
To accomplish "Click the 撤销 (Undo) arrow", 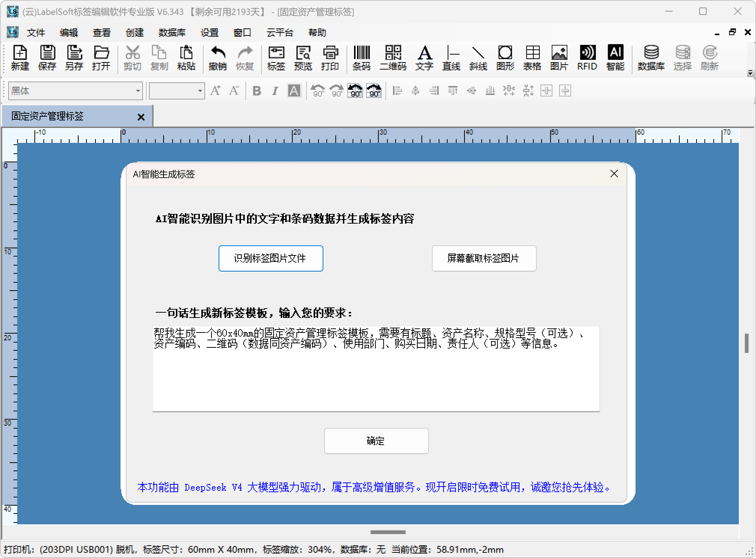I will coord(218,58).
